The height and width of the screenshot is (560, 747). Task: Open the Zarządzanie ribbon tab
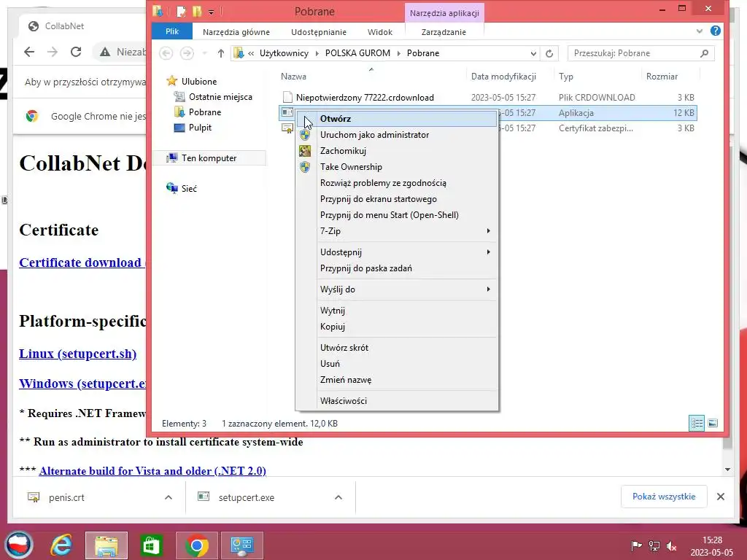444,32
